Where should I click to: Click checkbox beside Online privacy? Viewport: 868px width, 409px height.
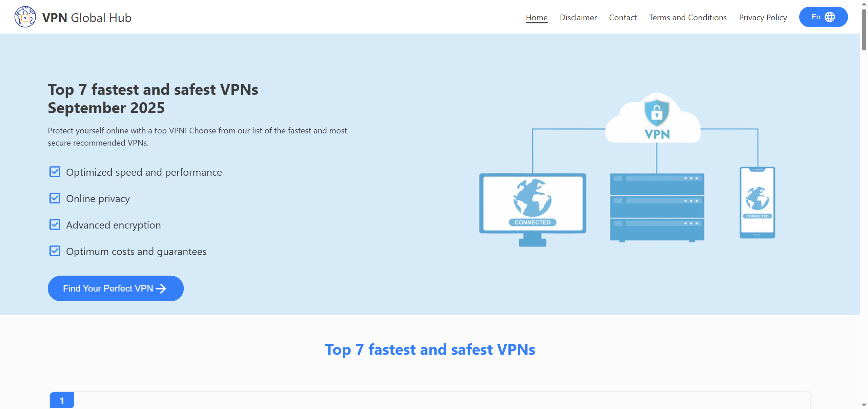point(55,198)
